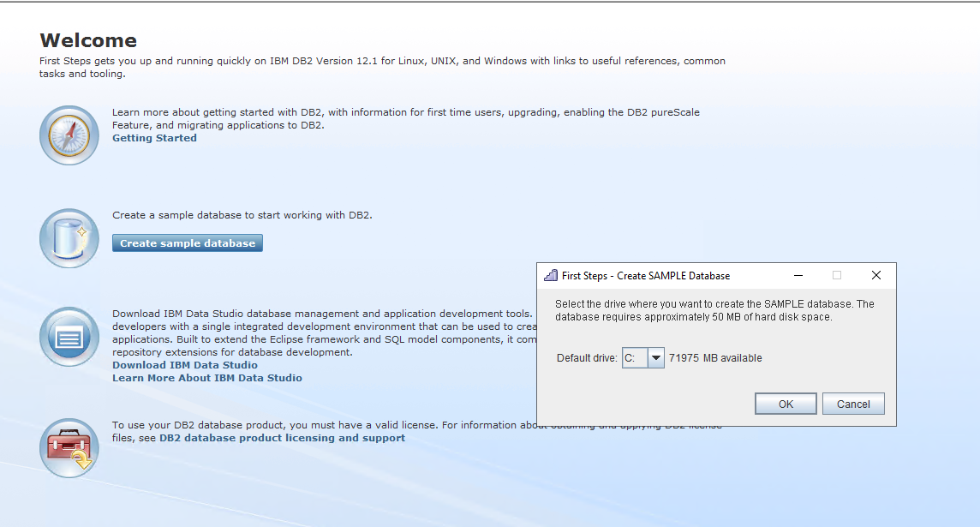Click Download IBM Data Studio link
This screenshot has width=980, height=527.
tap(184, 364)
